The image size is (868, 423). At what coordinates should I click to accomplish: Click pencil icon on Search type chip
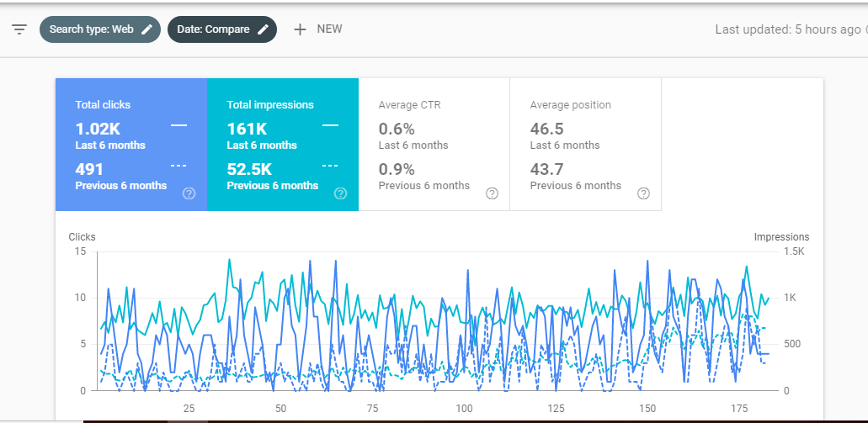[147, 29]
